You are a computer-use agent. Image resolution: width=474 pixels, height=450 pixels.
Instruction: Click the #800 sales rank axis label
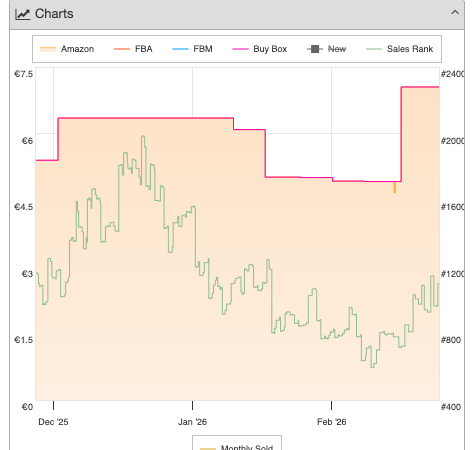point(451,340)
